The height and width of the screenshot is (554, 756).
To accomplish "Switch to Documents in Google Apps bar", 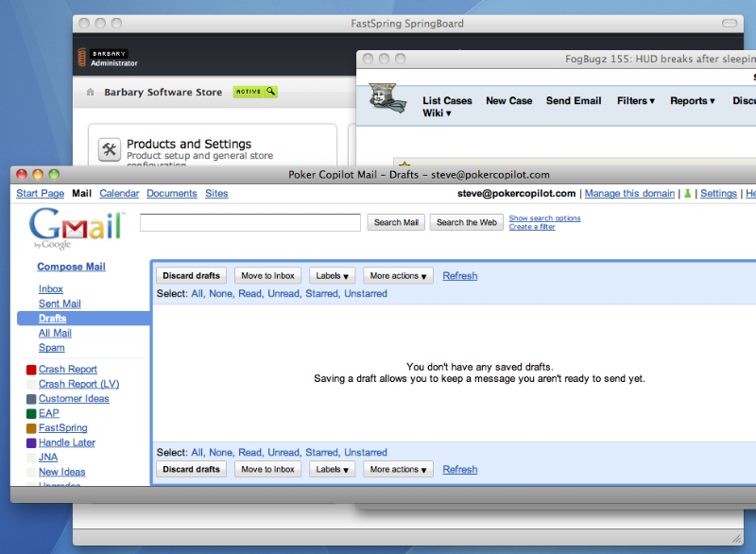I will click(x=172, y=194).
